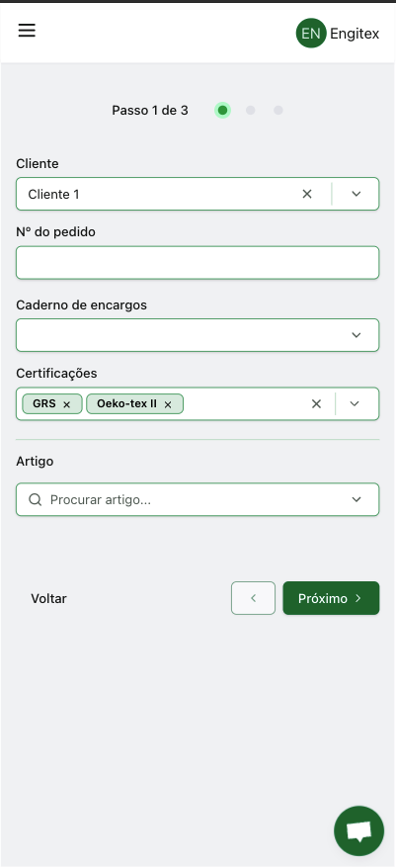Click the Procurar artigo search field

tap(198, 499)
